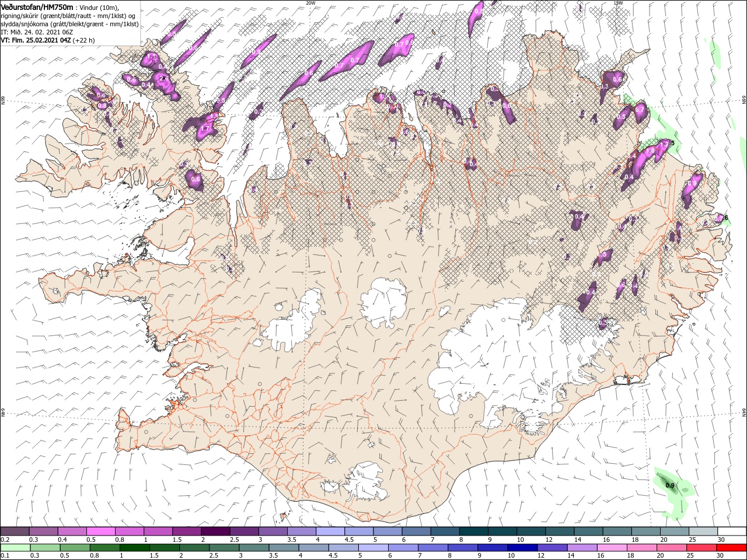Pick the rain scale swatch labeled 0.3
Viewport: 747px width, 560px height.
point(44,548)
